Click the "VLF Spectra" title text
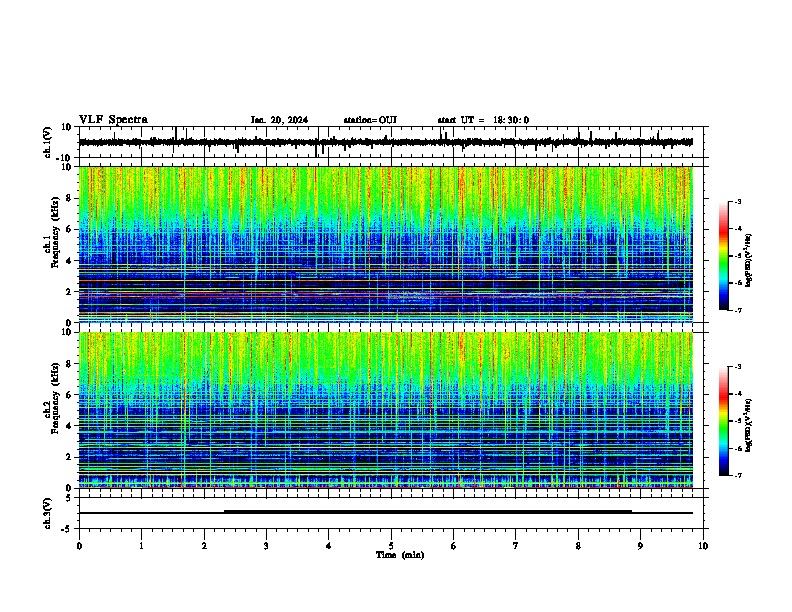 [113, 120]
